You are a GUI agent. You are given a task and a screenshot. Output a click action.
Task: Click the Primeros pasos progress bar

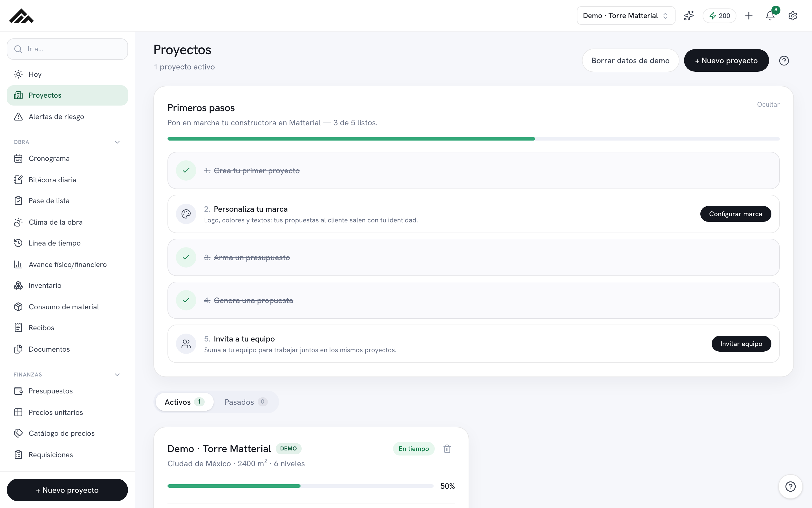(473, 139)
